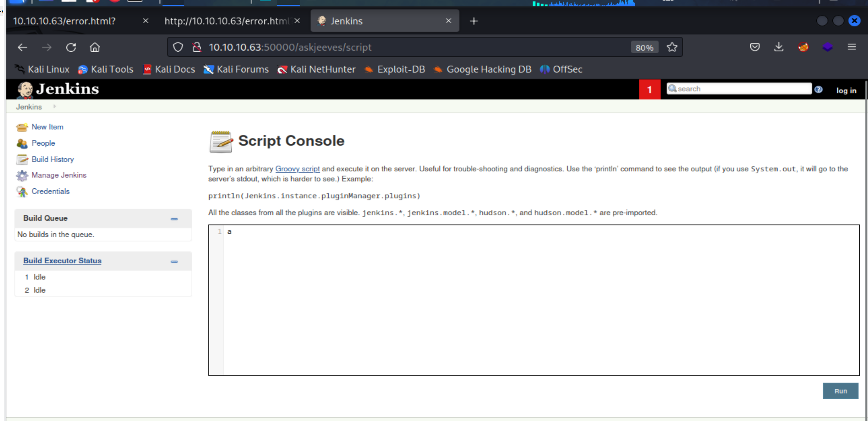
Task: Open the Groovy script link
Action: (298, 169)
